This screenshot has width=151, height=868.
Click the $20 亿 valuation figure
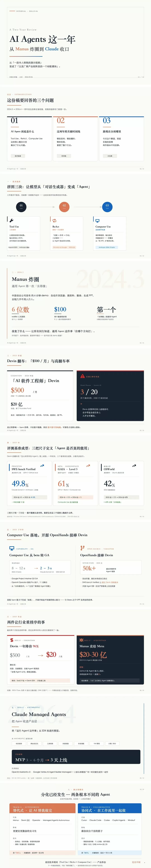(16, 404)
